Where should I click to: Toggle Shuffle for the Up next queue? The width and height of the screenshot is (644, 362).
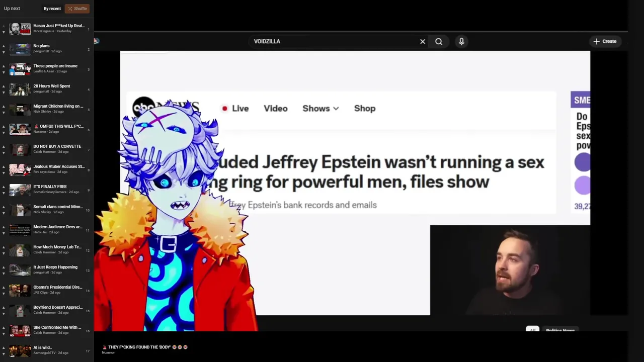tap(77, 9)
